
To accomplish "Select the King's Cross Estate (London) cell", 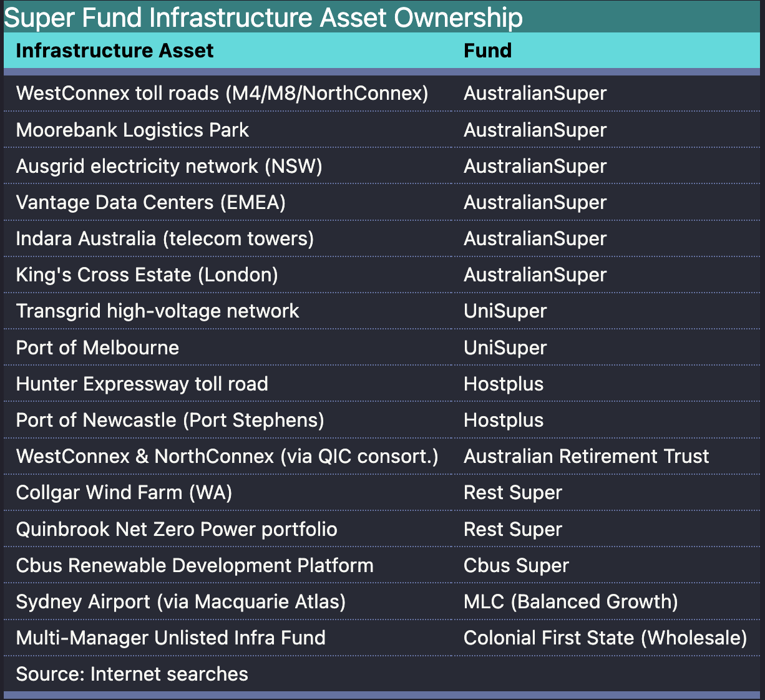I will click(x=147, y=275).
